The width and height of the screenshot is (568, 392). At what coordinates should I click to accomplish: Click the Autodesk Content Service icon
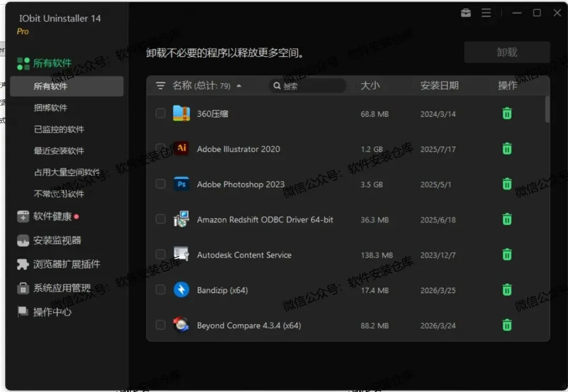coord(181,254)
